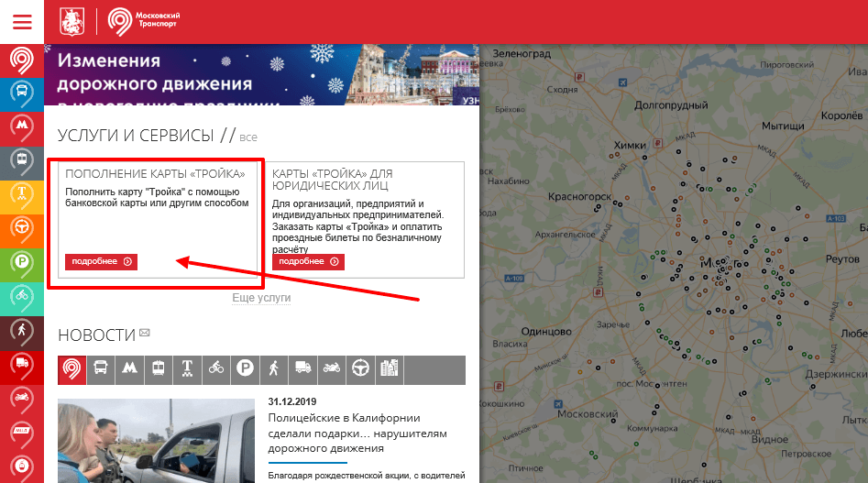Click подробнее under Пополнение карты Тройка
868x483 pixels.
(x=102, y=262)
